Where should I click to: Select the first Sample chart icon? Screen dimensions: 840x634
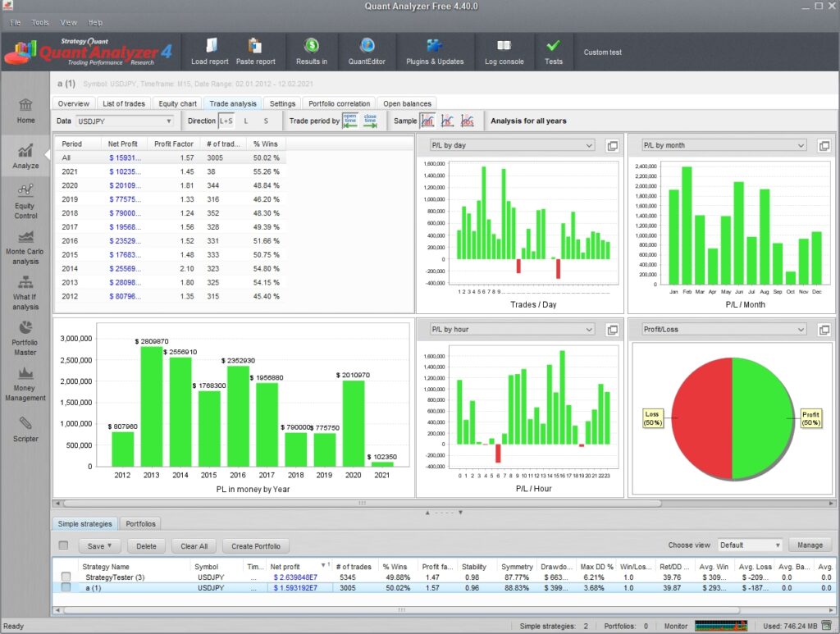pyautogui.click(x=427, y=121)
